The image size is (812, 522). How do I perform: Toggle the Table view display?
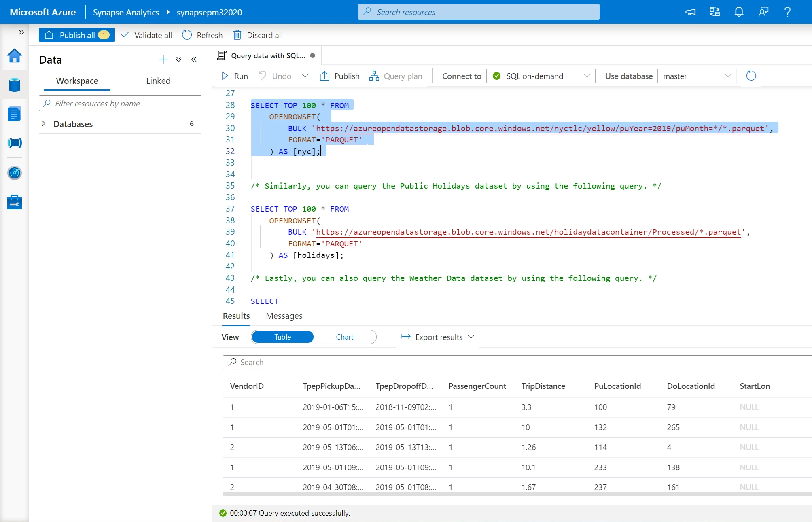tap(282, 336)
